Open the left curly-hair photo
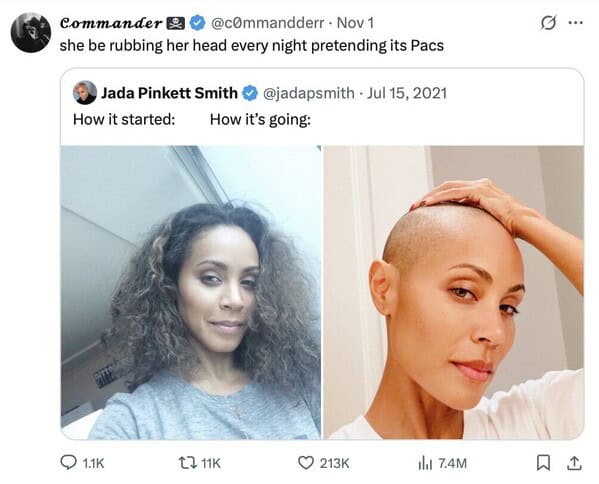This screenshot has height=484, width=599. [x=191, y=292]
